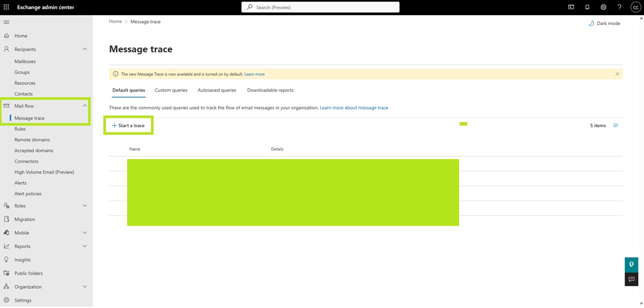This screenshot has height=308, width=644.
Task: Click the Mail flow envelope icon
Action: (7, 106)
